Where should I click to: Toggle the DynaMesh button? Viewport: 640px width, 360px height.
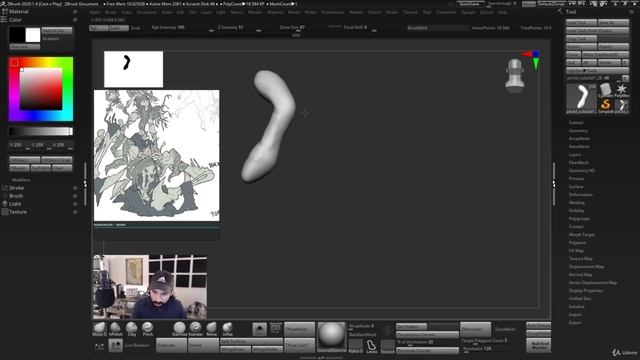point(505,329)
